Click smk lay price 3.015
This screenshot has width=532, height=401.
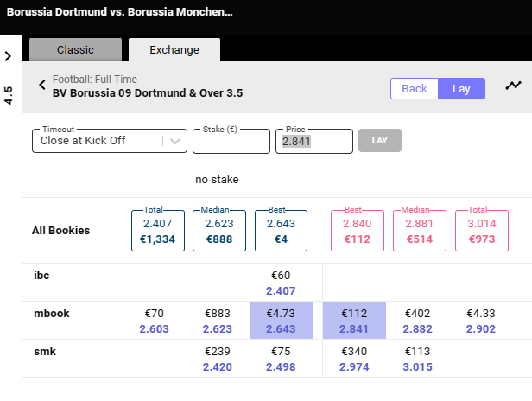point(418,367)
